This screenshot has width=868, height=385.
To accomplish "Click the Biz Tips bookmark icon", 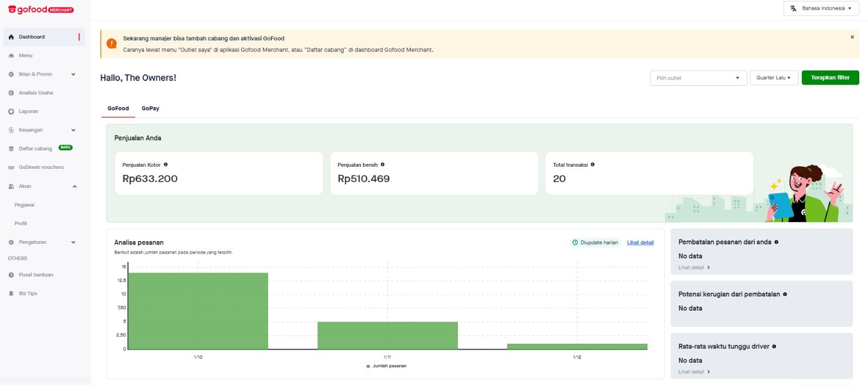I will pos(11,293).
